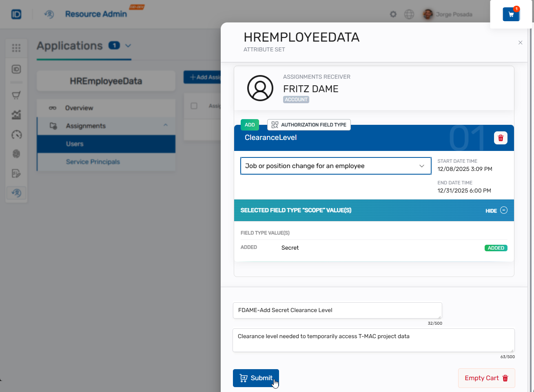Screen dimensions: 534x392
Task: Click the justification description text area
Action: point(373,340)
